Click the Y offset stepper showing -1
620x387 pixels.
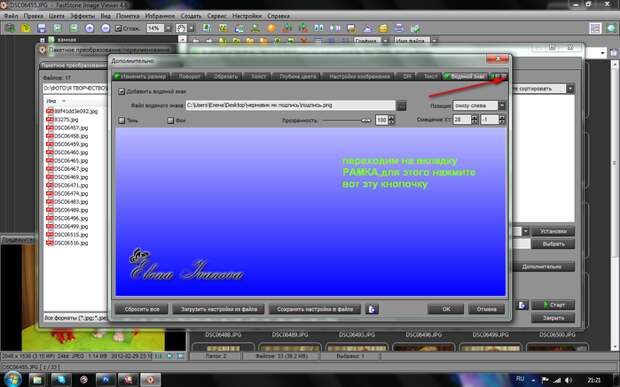coord(502,119)
